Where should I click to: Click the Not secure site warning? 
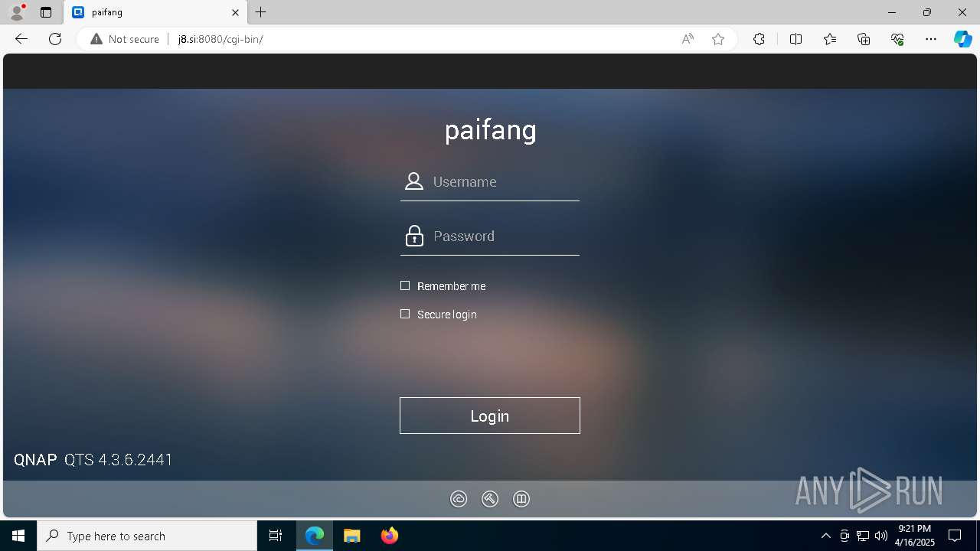(125, 39)
